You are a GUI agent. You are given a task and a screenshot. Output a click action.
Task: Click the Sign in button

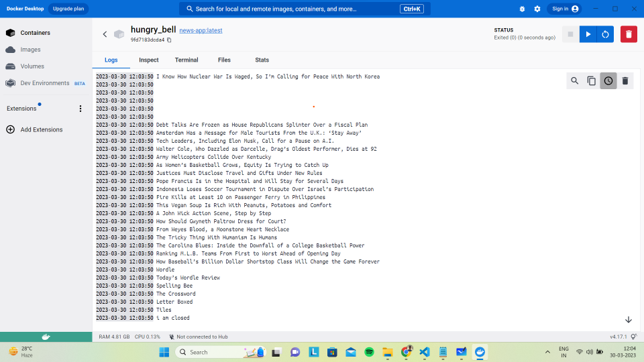[565, 9]
